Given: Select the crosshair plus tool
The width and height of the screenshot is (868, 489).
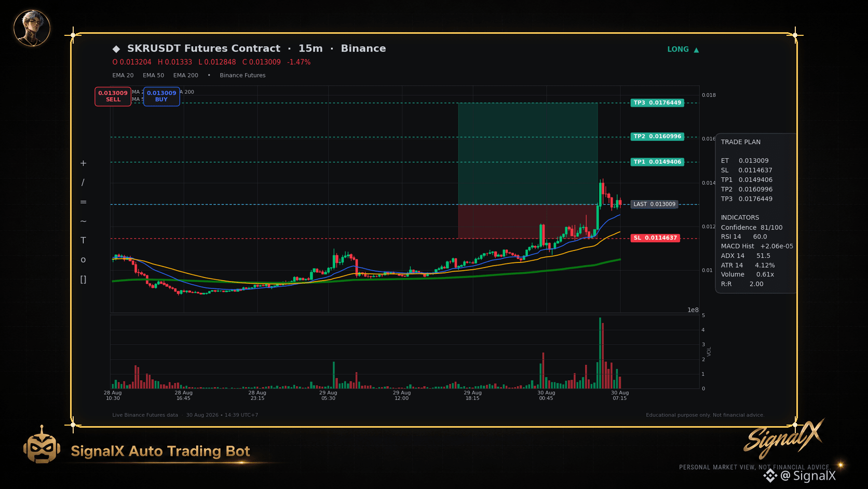Looking at the screenshot, I should 83,163.
